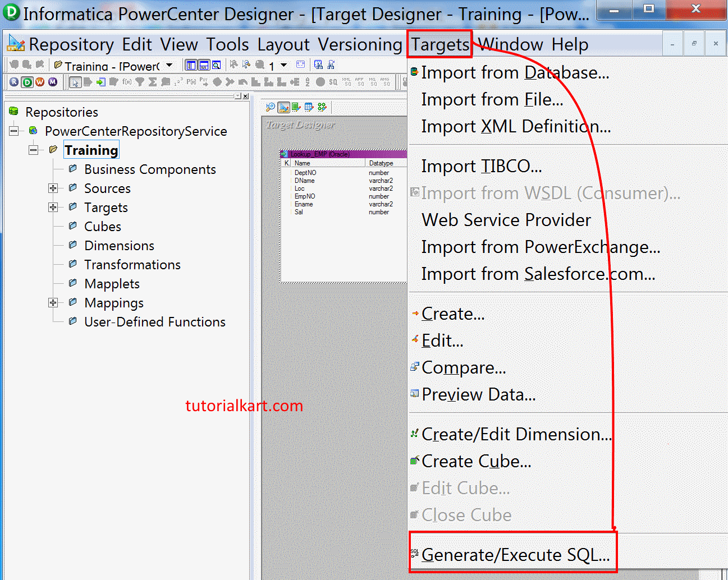728x580 pixels.
Task: Click the magnifier zoom icon beside zoom percent
Action: point(260,65)
